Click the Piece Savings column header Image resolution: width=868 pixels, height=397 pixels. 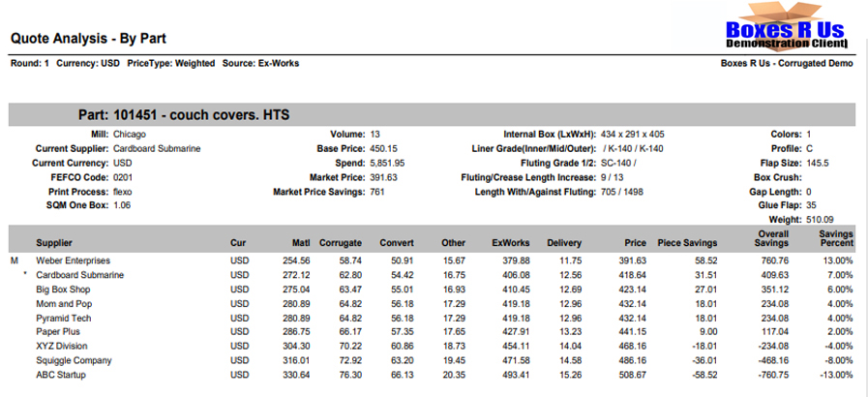click(x=687, y=242)
